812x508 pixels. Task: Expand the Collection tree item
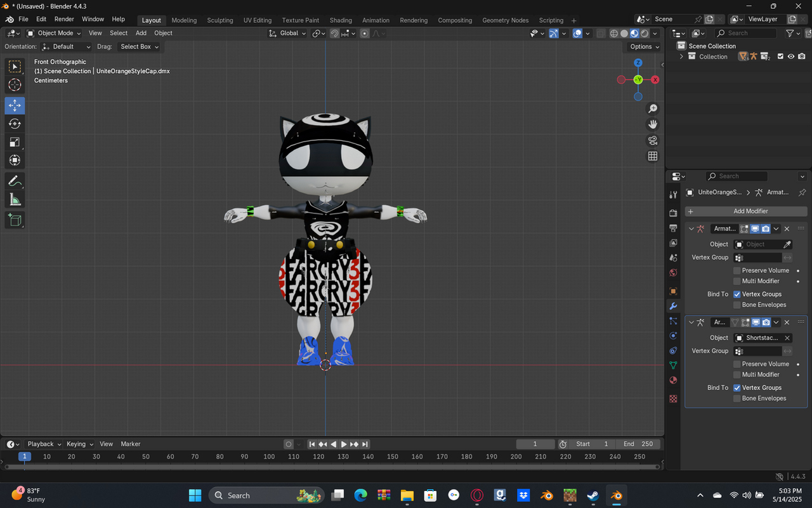tap(681, 57)
